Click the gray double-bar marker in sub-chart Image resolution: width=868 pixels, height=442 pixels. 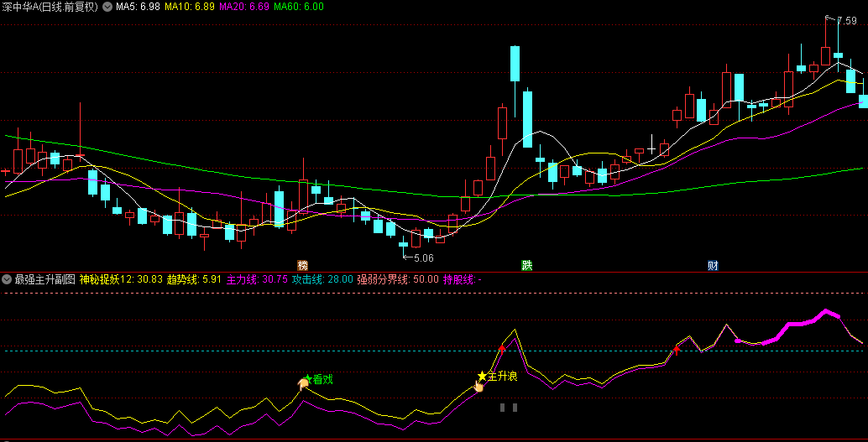click(509, 408)
